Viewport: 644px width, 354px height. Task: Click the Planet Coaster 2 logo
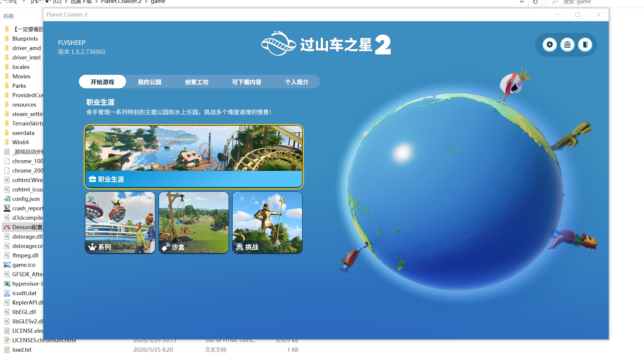point(326,44)
